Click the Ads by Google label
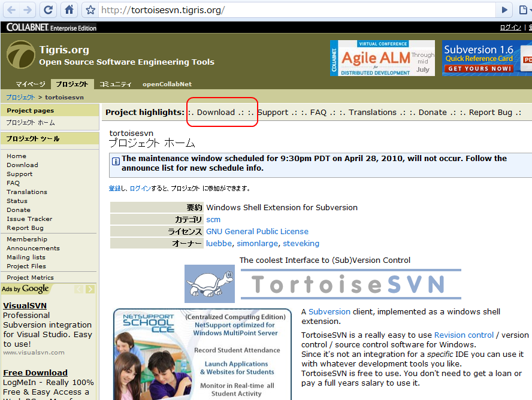Screen dimensions: 532x400 click(25, 289)
